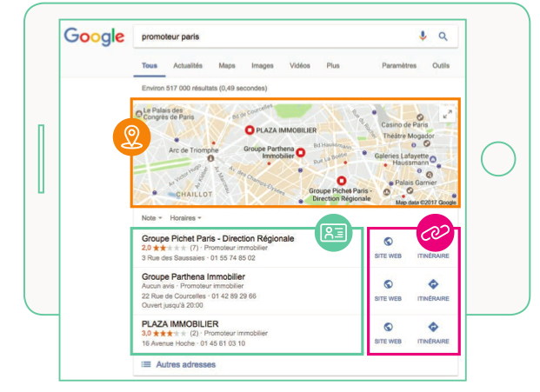Open the Horaires filter dropdown
540x392 pixels.
pos(186,217)
